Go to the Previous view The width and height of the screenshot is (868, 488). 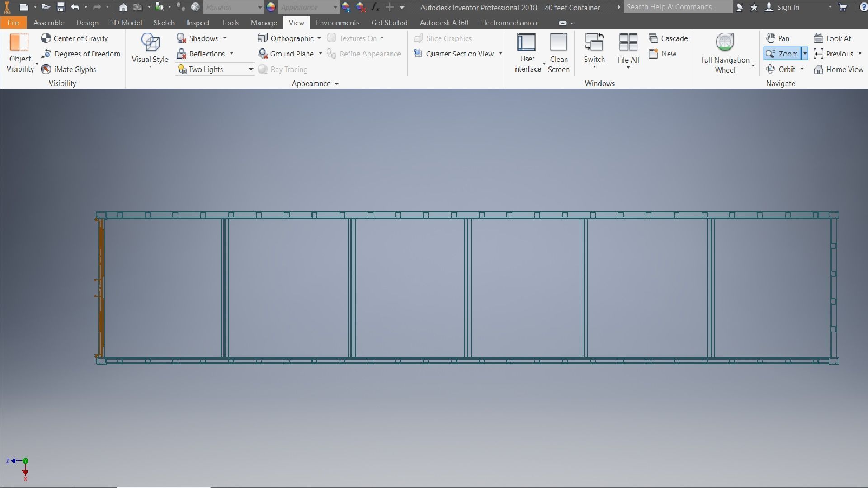833,54
